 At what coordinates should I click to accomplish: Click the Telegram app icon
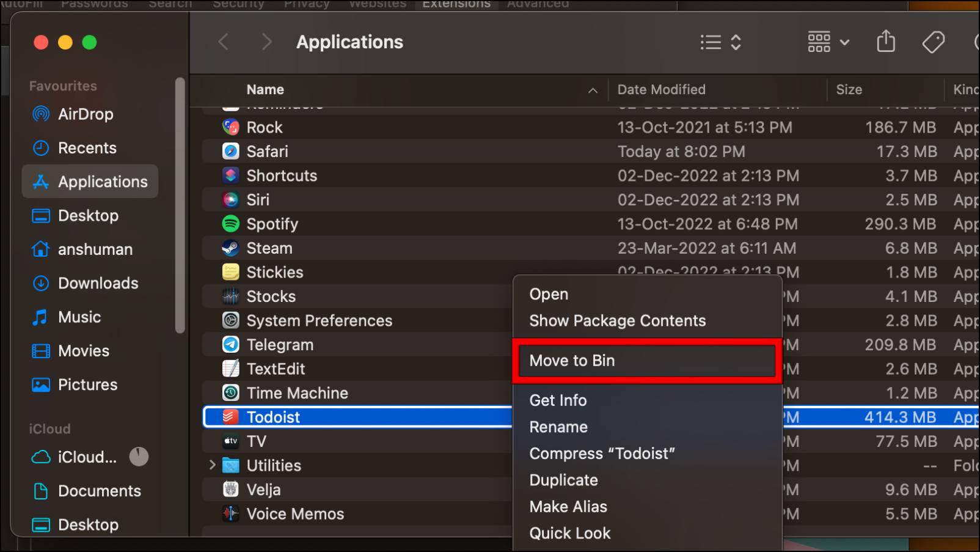click(x=230, y=345)
